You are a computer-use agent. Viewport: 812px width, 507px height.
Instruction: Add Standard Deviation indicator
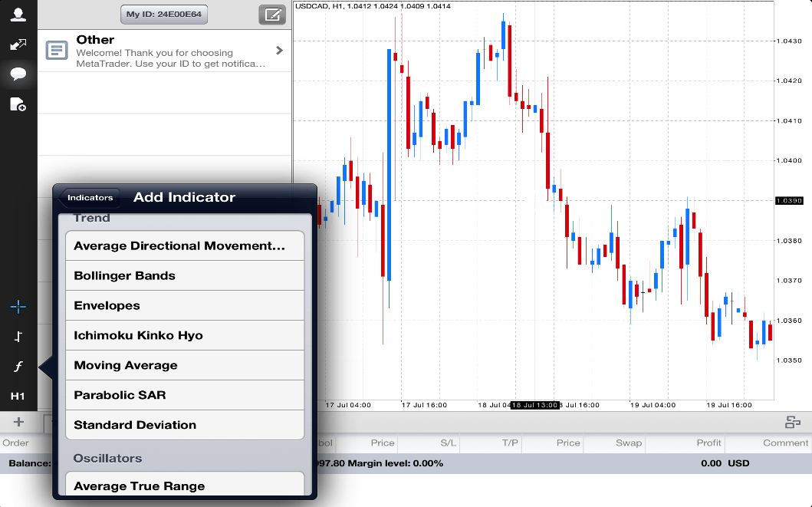(185, 425)
